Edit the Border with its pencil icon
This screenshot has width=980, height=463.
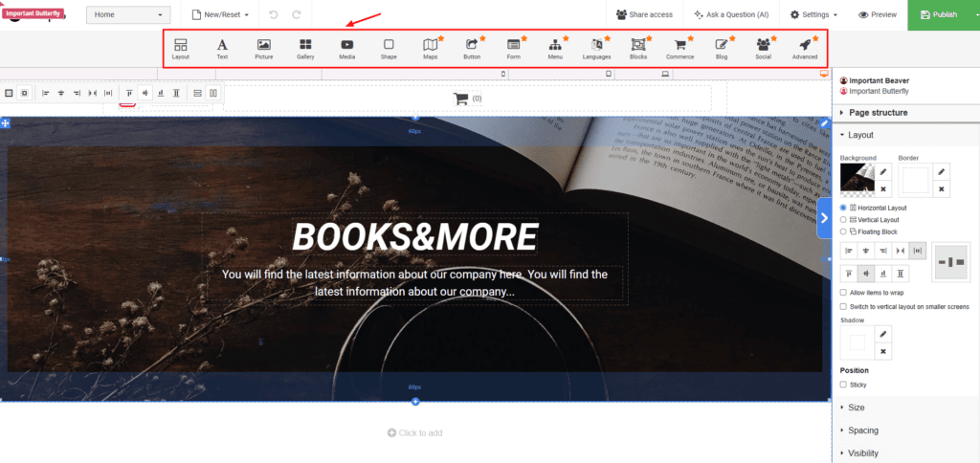coord(942,172)
